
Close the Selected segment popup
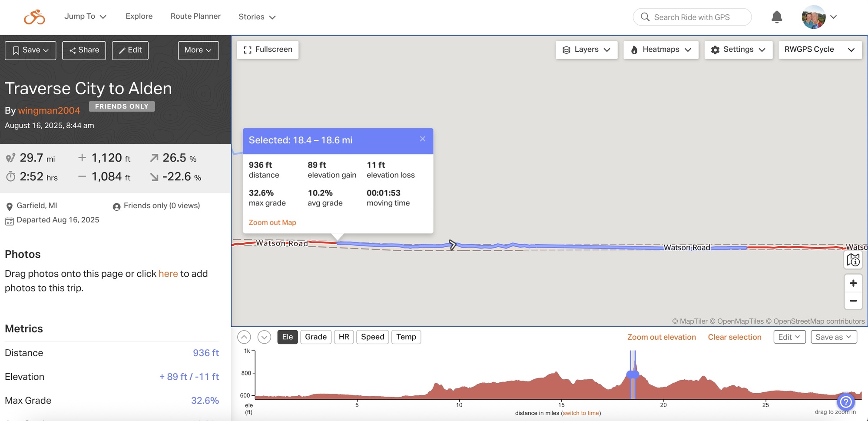point(422,139)
